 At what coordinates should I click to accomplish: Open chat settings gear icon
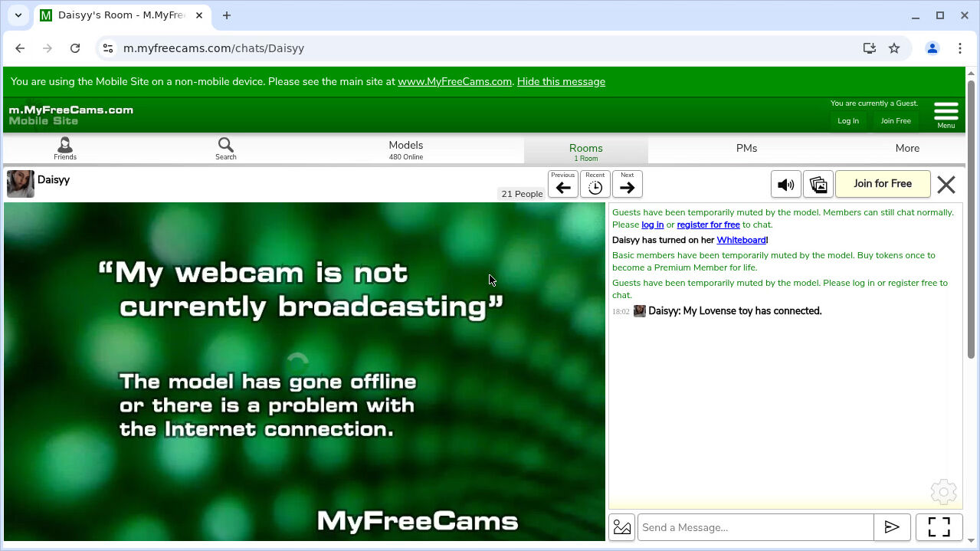tap(943, 492)
